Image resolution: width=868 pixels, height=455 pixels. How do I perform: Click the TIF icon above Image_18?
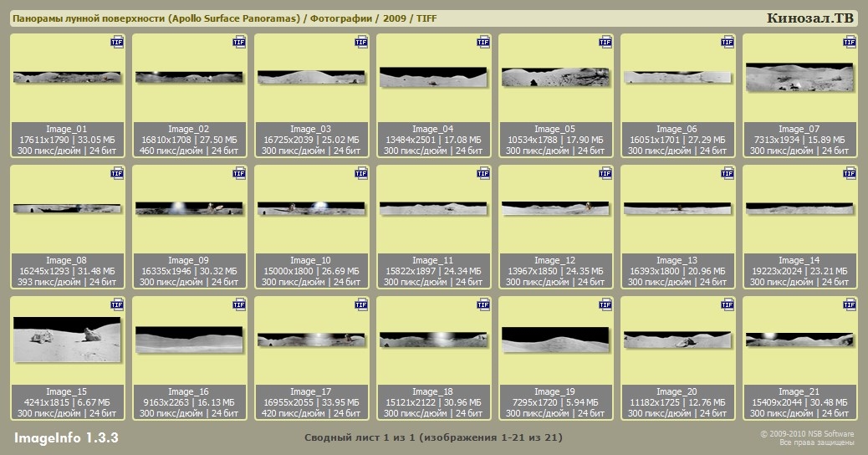tap(483, 304)
